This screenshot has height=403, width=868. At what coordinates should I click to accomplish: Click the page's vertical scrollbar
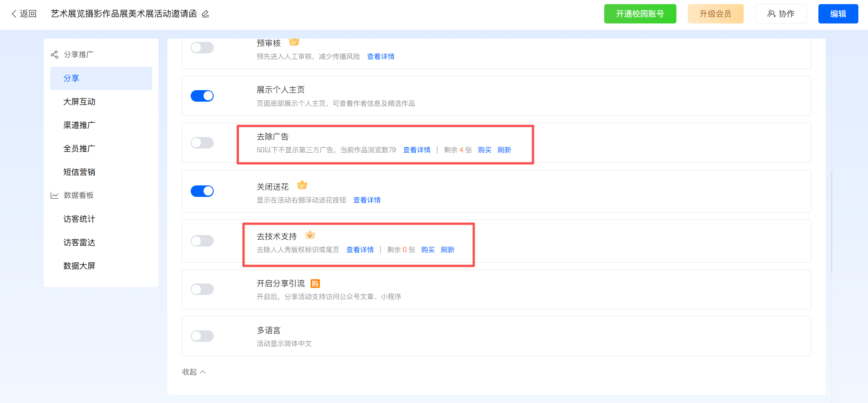point(832,221)
